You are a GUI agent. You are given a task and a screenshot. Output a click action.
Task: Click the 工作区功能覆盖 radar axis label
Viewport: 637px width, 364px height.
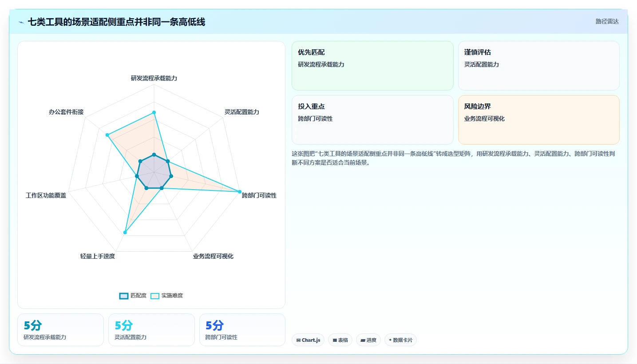click(46, 195)
